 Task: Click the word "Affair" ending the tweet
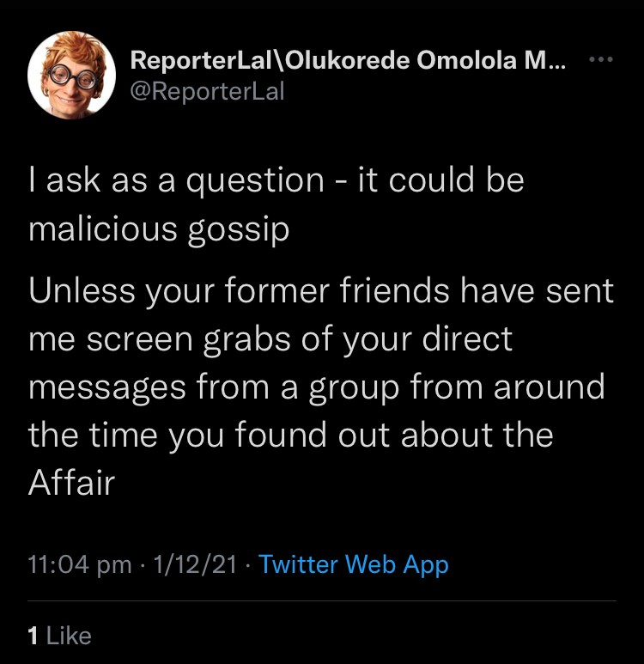pos(71,483)
